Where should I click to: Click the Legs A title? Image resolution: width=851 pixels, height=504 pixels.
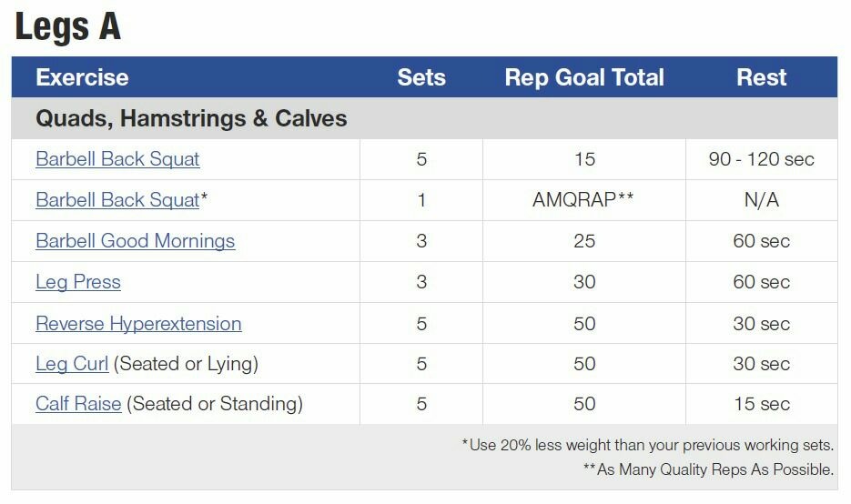(68, 26)
